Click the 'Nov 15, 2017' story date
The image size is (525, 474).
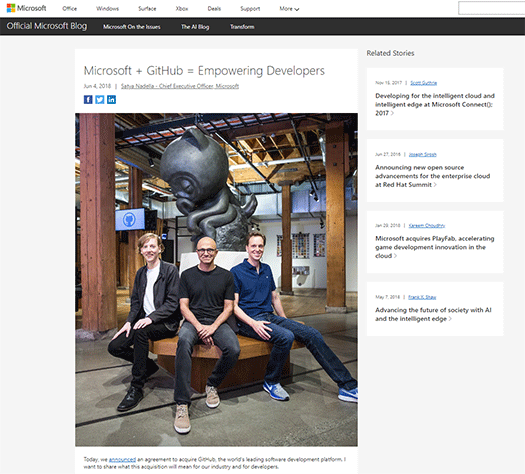(x=388, y=83)
